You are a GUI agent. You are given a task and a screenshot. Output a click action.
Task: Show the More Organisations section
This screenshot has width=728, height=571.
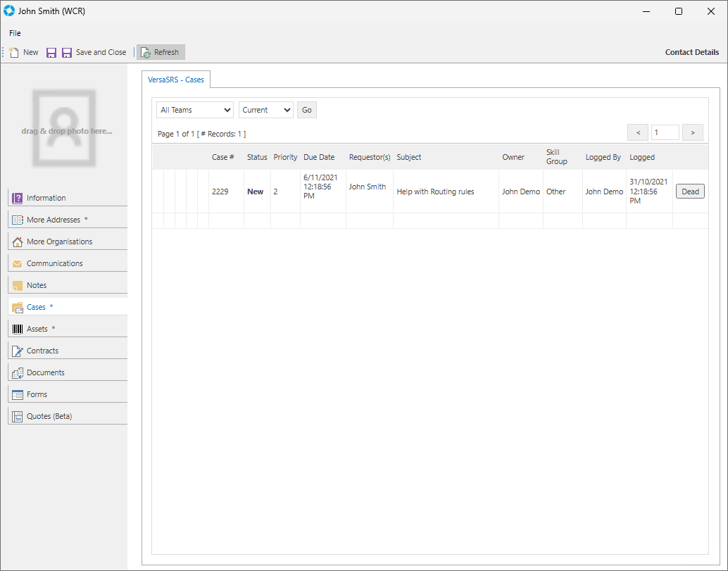(59, 241)
